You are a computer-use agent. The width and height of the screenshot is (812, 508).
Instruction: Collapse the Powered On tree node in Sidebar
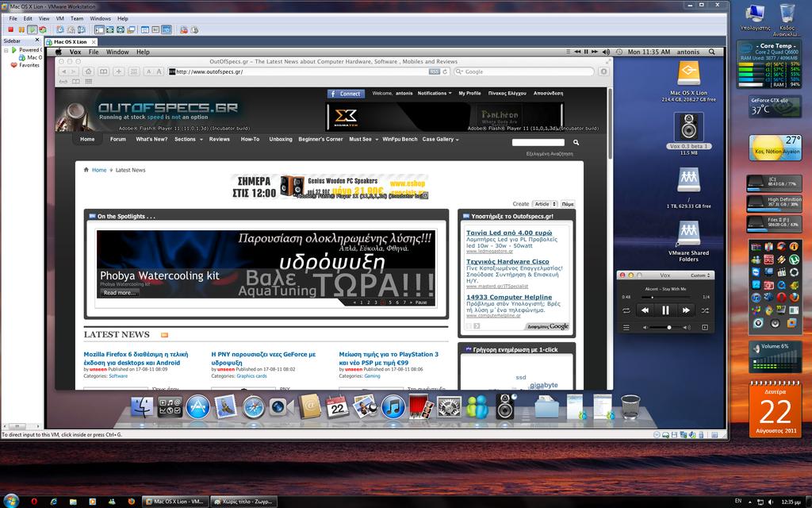[6, 50]
